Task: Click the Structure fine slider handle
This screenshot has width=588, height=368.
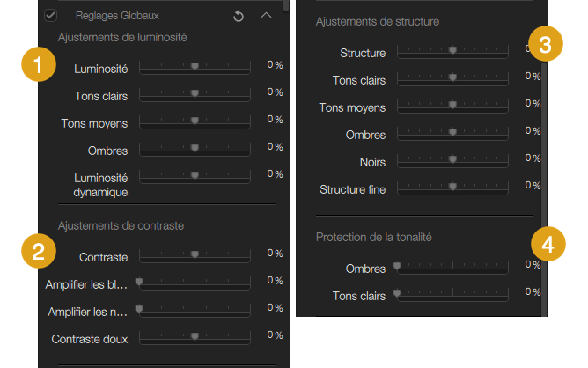Action: (x=453, y=187)
